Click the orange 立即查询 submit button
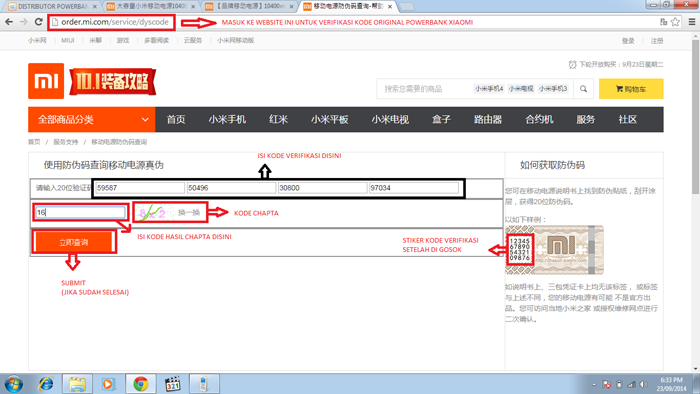700x394 pixels. (x=74, y=242)
